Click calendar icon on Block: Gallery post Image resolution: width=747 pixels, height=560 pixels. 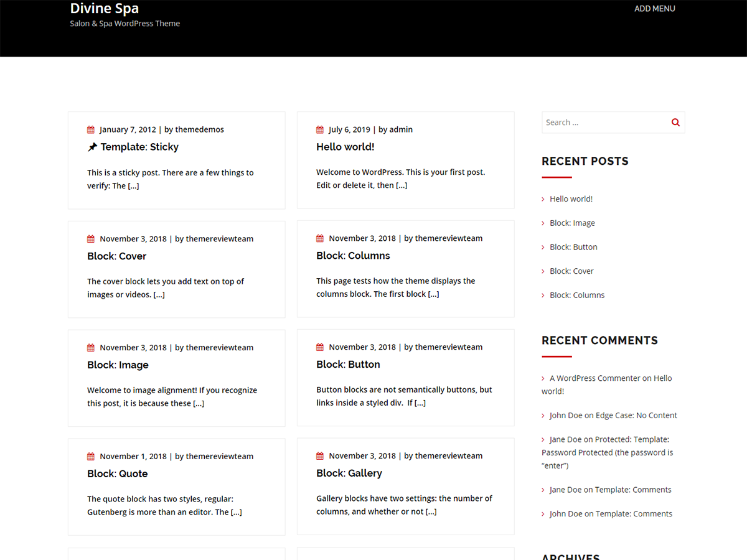click(320, 456)
